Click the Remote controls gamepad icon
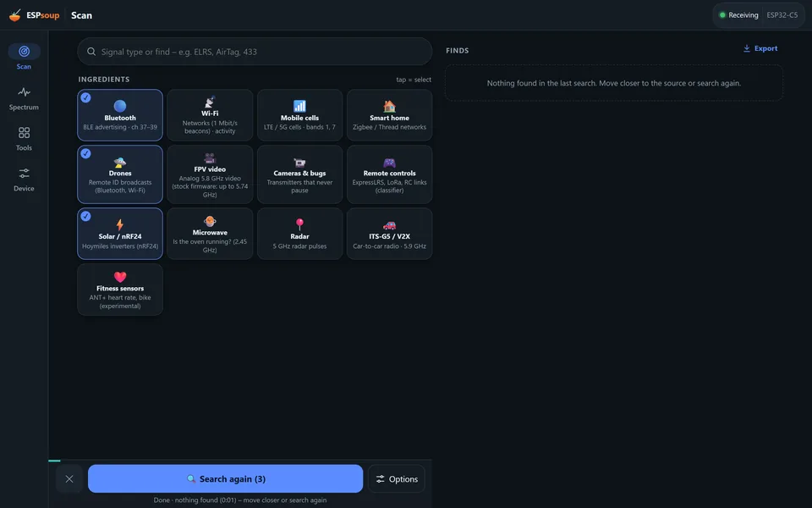The height and width of the screenshot is (508, 812). click(x=389, y=163)
